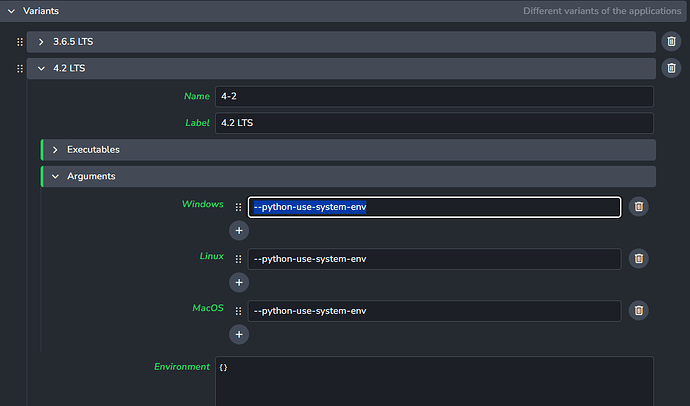Collapse the Variants section
690x406 pixels.
point(11,10)
